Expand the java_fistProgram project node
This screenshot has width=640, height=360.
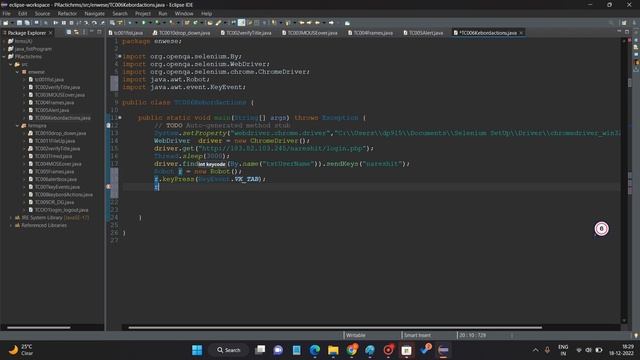(4, 49)
